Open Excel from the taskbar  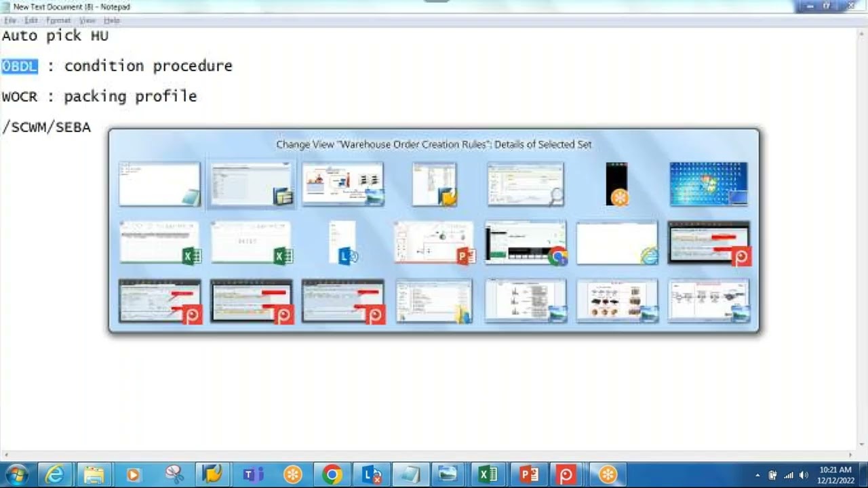click(488, 474)
